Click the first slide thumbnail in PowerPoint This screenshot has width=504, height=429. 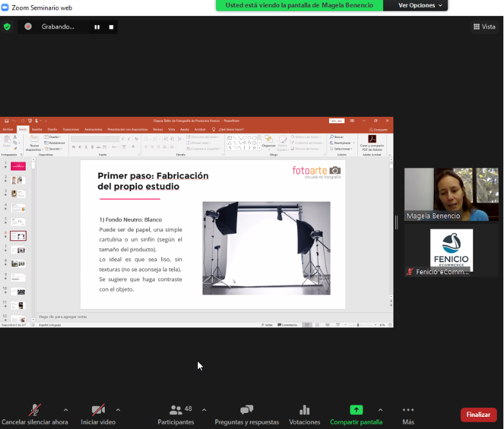[x=18, y=166]
